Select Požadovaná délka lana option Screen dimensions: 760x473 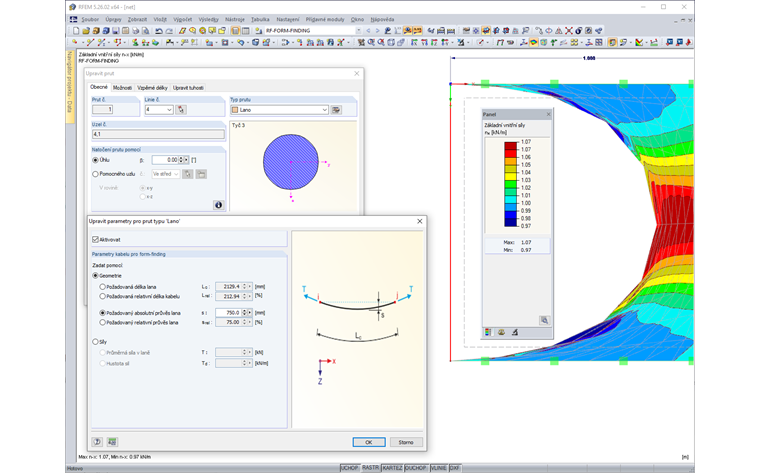tap(102, 286)
